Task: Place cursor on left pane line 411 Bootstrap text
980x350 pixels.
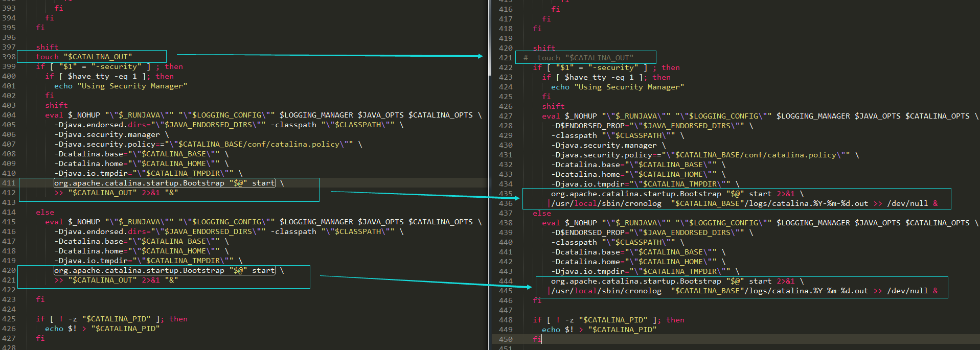Action: click(x=164, y=183)
